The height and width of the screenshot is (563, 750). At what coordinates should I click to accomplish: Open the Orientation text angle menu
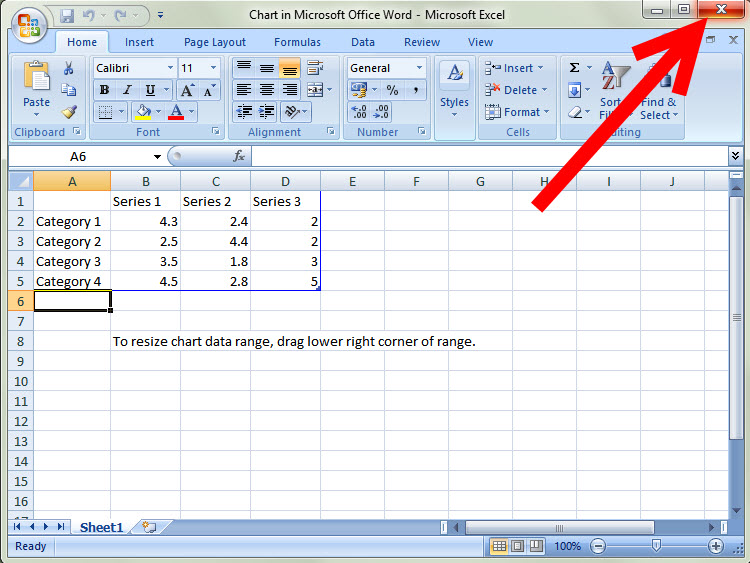(296, 112)
